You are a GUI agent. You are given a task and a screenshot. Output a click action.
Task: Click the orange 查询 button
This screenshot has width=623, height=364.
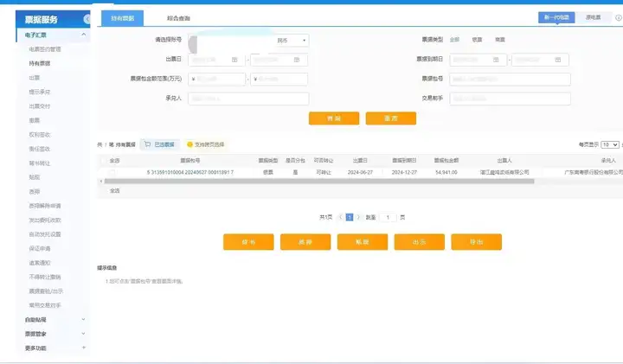pos(334,118)
